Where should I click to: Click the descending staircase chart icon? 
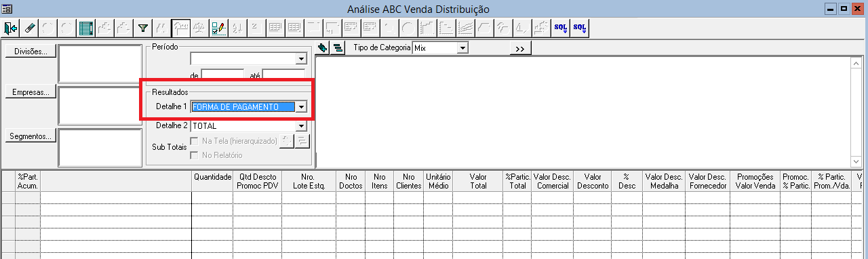coord(446,28)
